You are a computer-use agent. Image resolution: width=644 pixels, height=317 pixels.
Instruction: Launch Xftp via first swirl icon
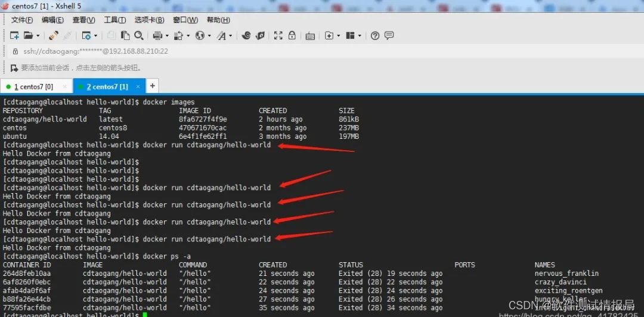pos(246,36)
